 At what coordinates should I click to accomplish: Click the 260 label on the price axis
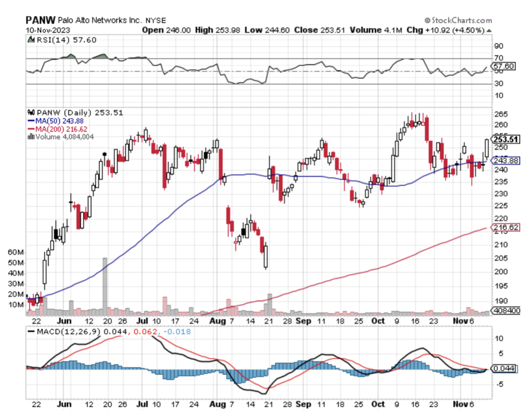(x=501, y=125)
